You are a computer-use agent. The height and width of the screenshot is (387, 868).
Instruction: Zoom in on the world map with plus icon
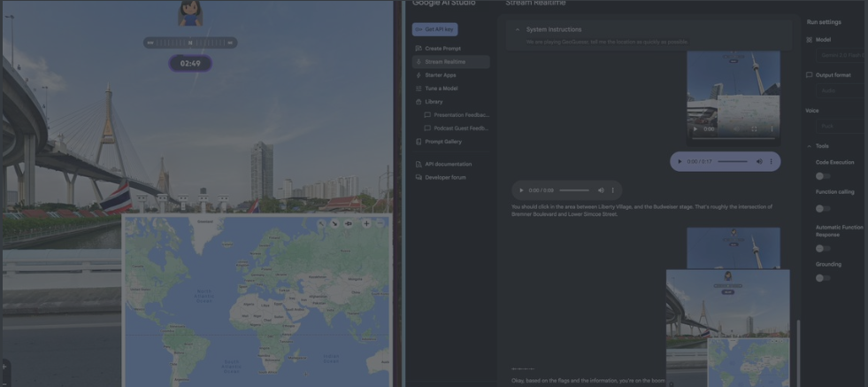pyautogui.click(x=366, y=223)
